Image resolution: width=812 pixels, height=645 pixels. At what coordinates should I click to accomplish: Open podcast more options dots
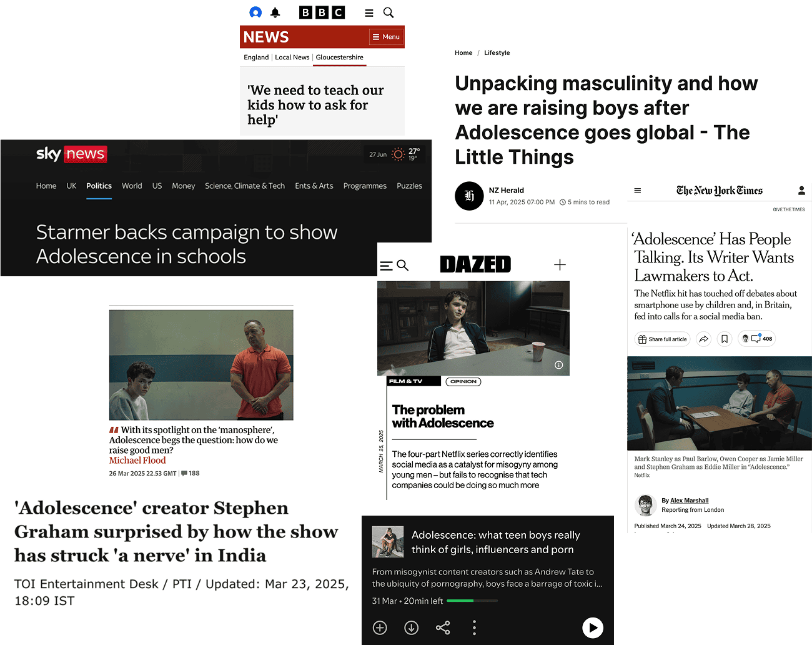[475, 627]
